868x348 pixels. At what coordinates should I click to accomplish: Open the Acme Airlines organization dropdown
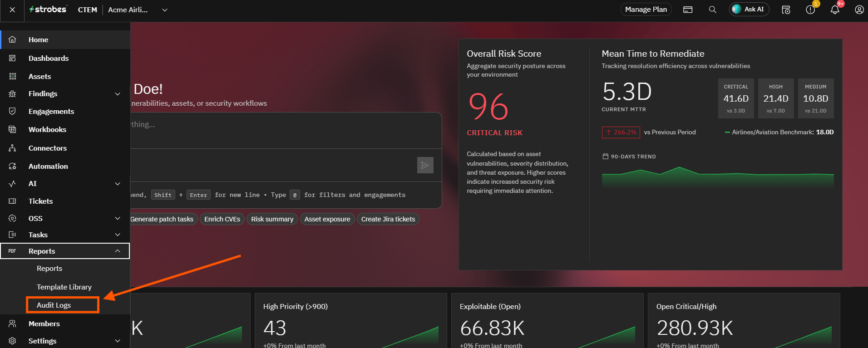[x=138, y=10]
